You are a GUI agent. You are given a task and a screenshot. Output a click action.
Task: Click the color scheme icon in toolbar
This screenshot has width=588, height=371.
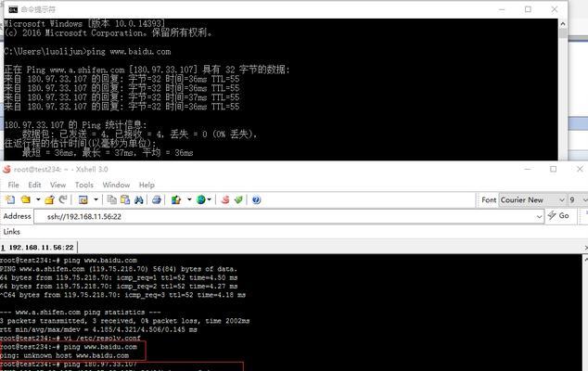coord(176,199)
